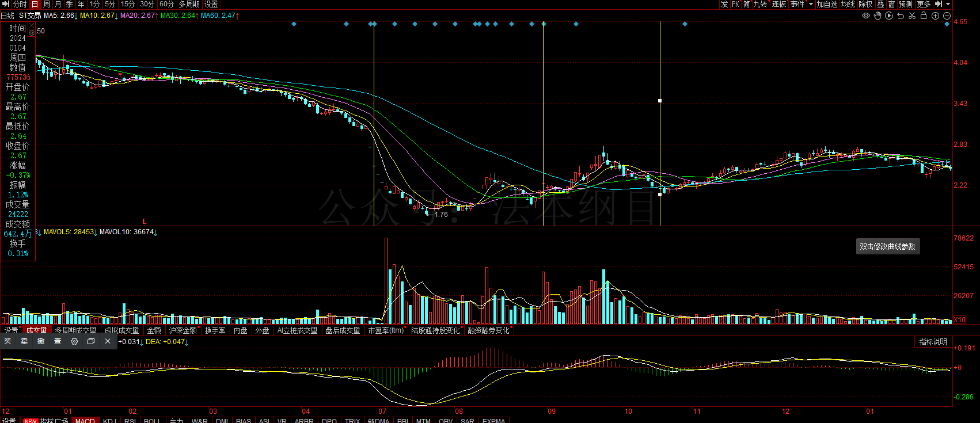Click the 指标说明 indicator description button
The width and height of the screenshot is (980, 423).
[933, 342]
